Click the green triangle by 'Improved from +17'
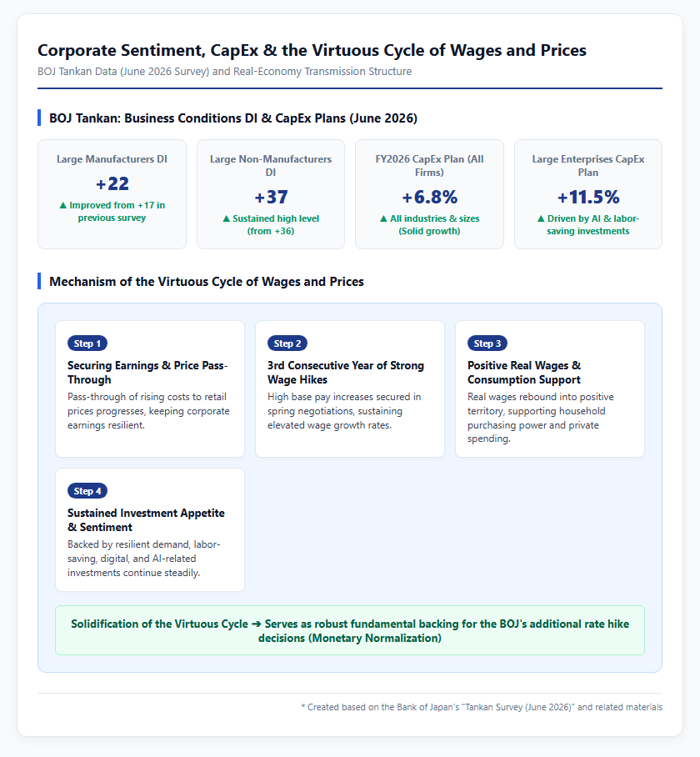 tap(62, 205)
